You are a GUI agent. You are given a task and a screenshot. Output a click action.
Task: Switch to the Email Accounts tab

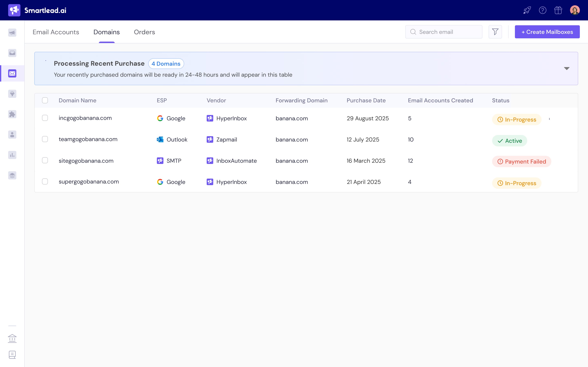[x=56, y=32]
